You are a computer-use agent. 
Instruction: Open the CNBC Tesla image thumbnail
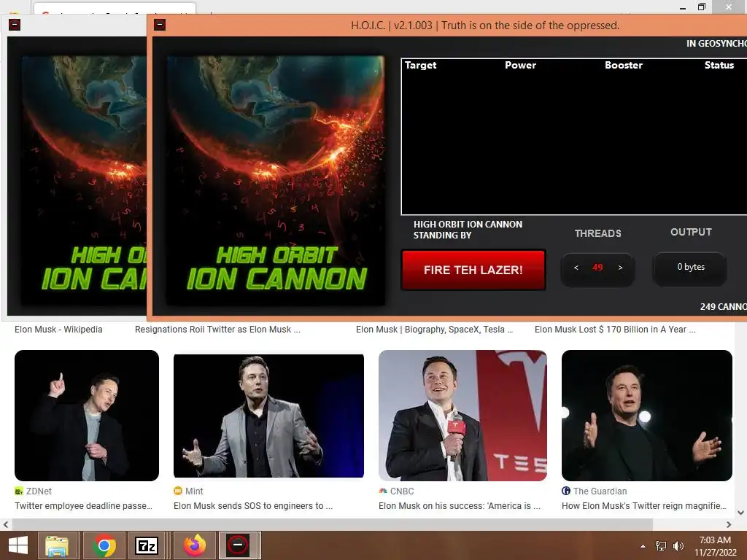tap(462, 415)
